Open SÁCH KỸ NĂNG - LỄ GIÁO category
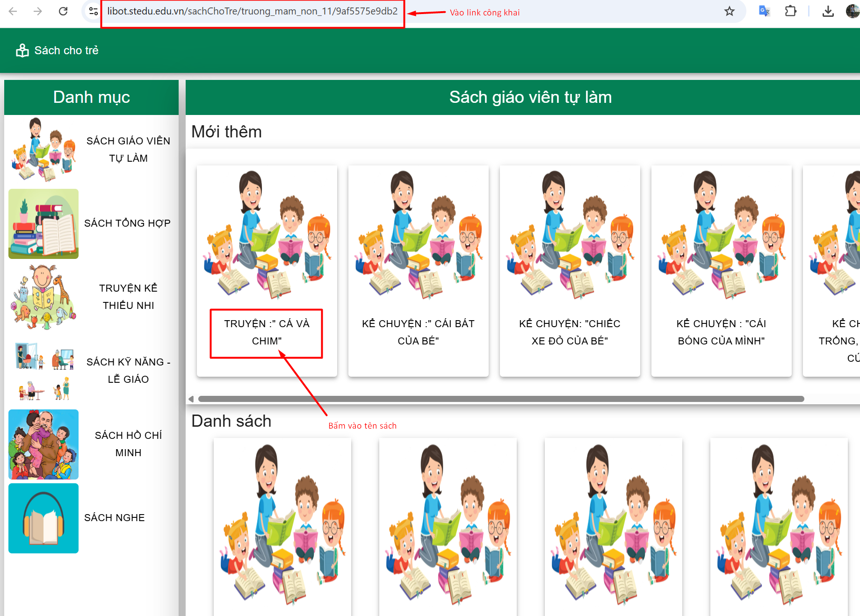This screenshot has width=860, height=616. tap(128, 371)
